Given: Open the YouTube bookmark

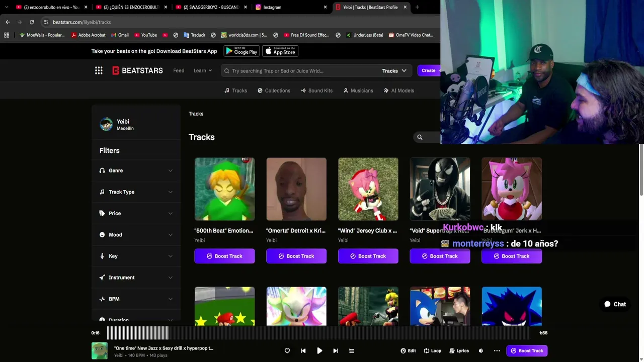Looking at the screenshot, I should (145, 35).
